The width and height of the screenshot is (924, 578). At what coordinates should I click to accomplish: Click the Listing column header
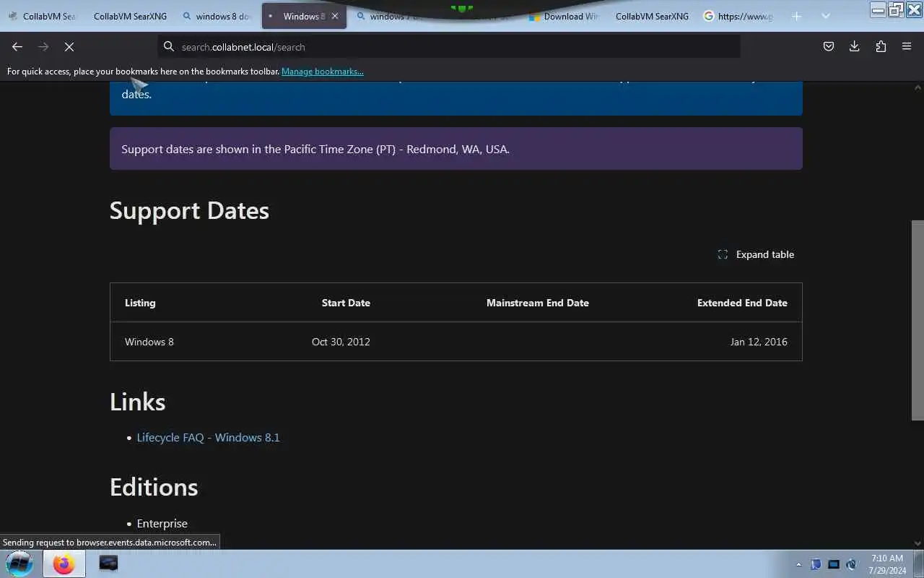tap(140, 303)
